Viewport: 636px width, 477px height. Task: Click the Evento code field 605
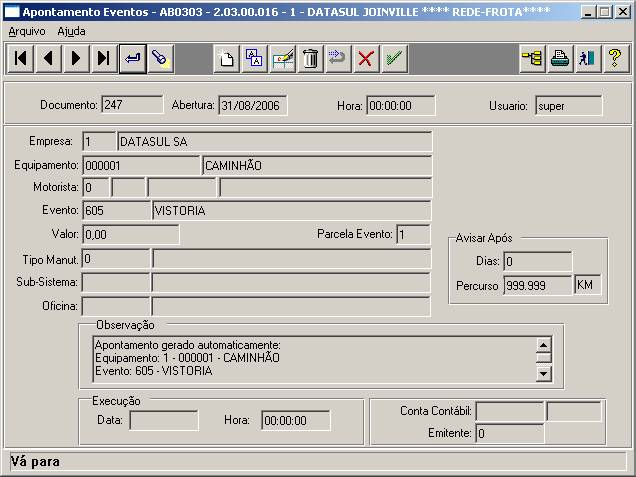point(116,211)
